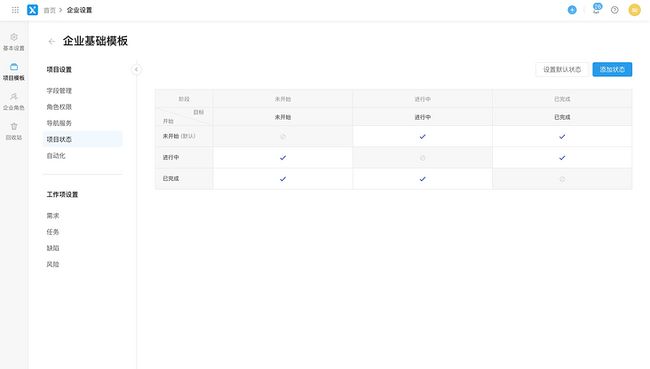
Task: Toggle transition from 进行中 to 已完成
Action: [x=562, y=158]
